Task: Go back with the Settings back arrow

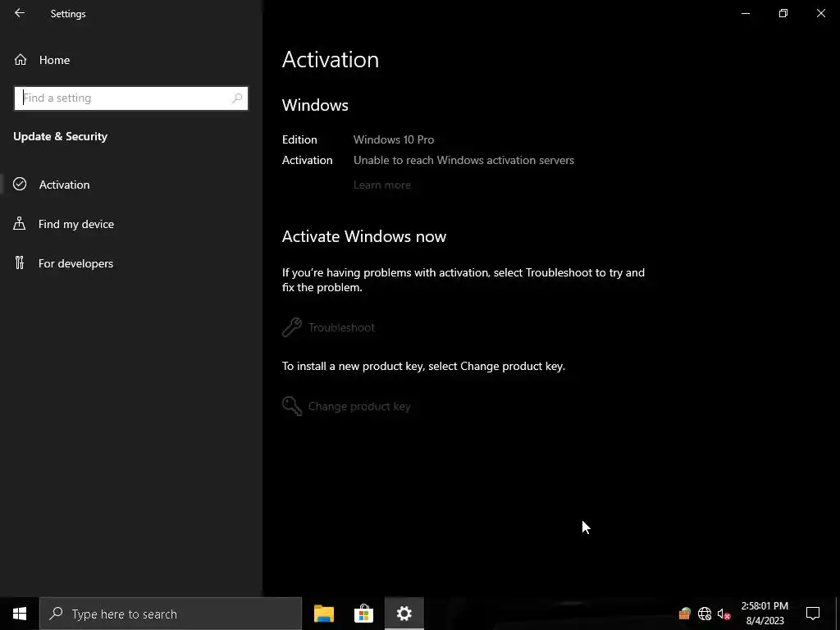Action: pyautogui.click(x=20, y=13)
